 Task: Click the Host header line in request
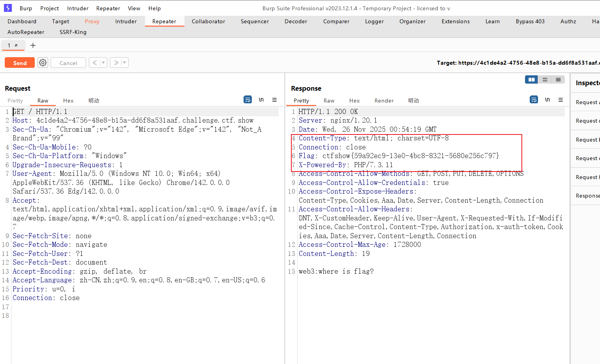133,120
